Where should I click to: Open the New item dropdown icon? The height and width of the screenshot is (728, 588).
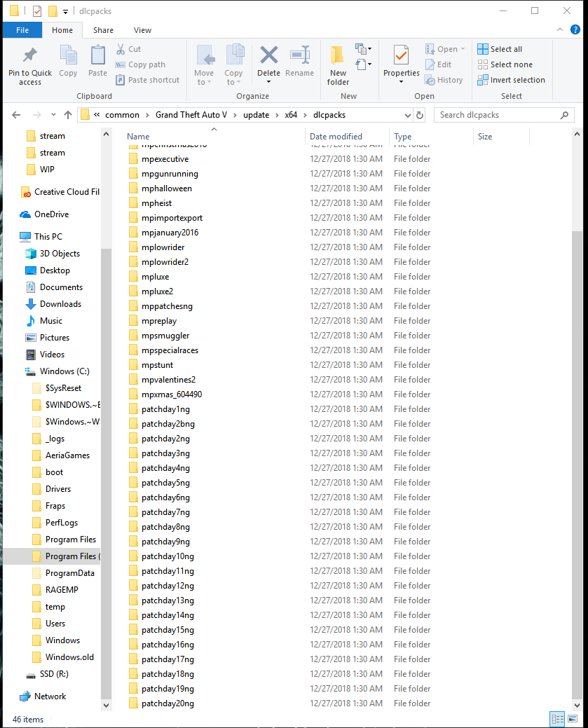(363, 49)
